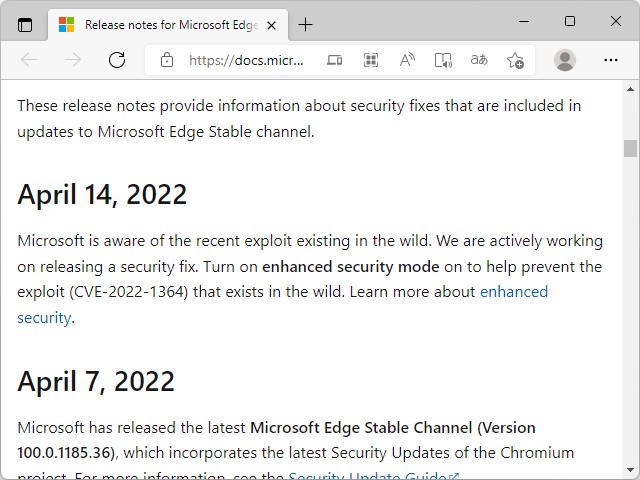Open the apps/QR grid icon
The width and height of the screenshot is (640, 480).
coord(371,60)
